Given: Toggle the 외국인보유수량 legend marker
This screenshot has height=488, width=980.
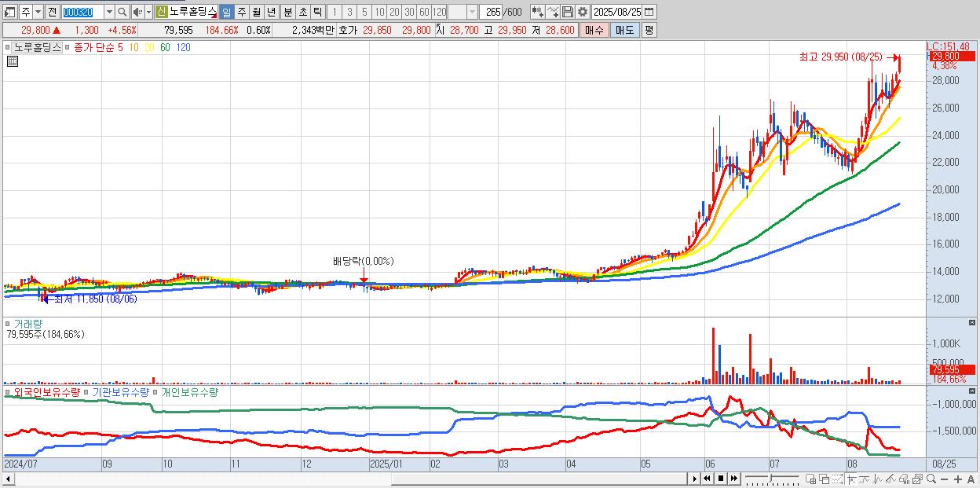Looking at the screenshot, I should 9,392.
